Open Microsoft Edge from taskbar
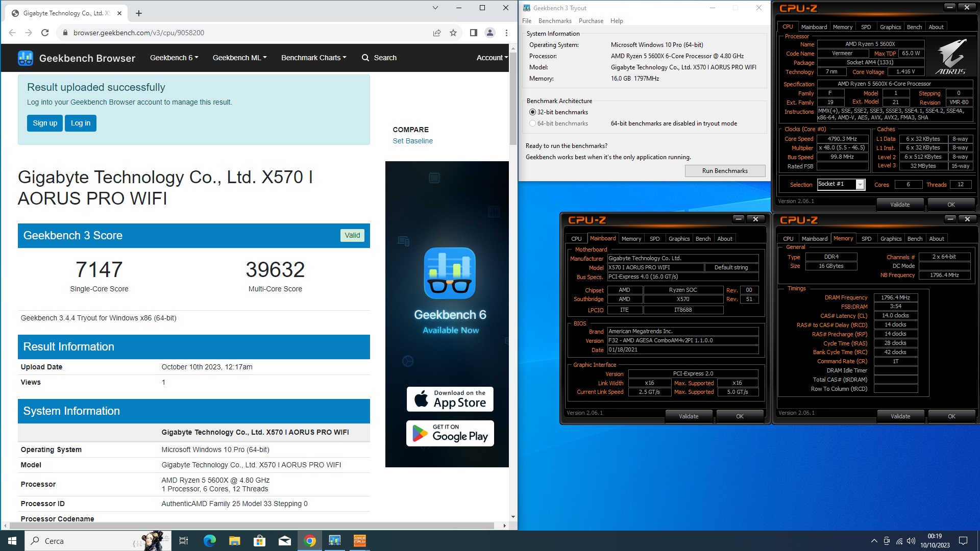The height and width of the screenshot is (551, 980). point(209,541)
